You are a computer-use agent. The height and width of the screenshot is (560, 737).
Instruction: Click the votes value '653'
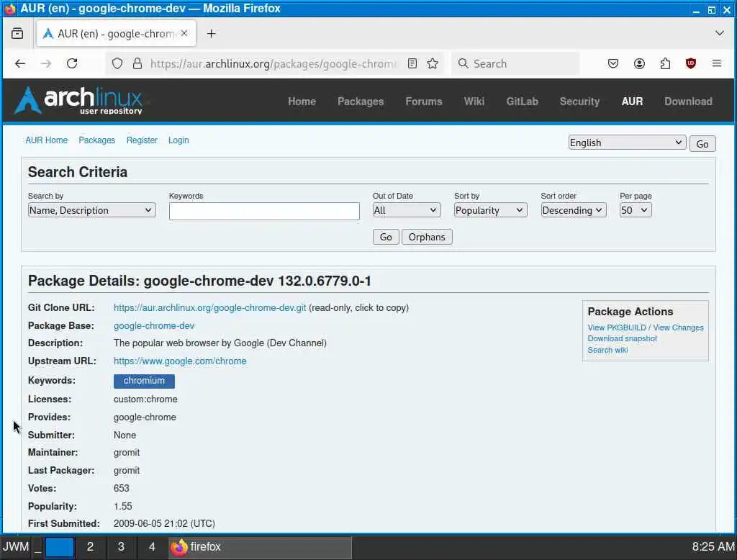(x=121, y=488)
